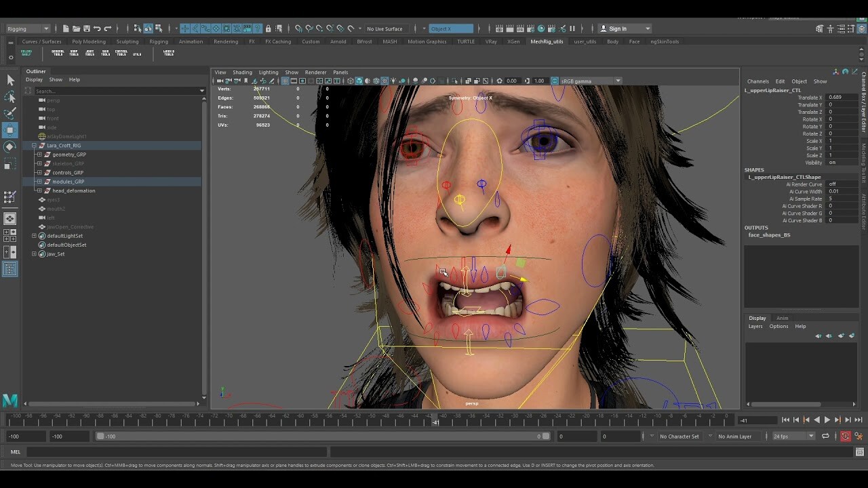
Task: Open a scene with the folder icon
Action: pos(77,28)
